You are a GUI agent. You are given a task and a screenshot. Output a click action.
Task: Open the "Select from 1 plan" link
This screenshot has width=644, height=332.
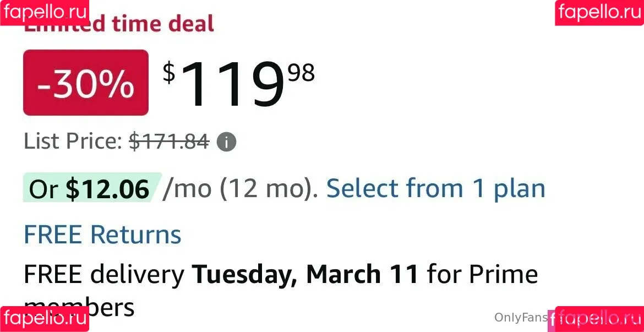pos(435,189)
